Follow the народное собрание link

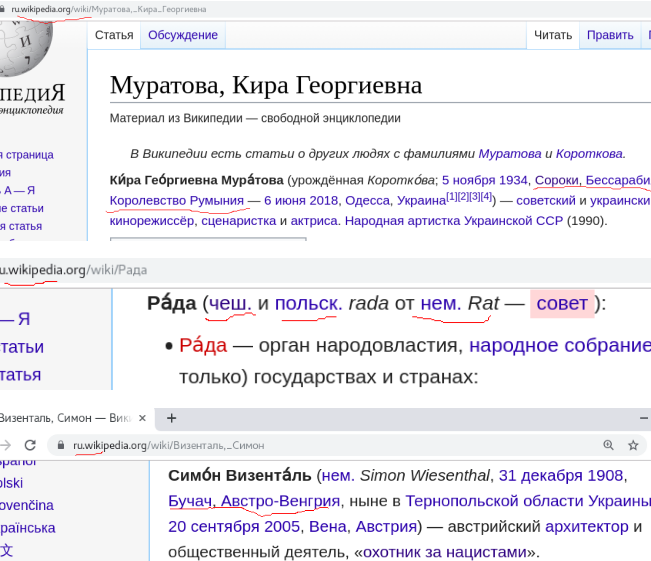click(560, 345)
